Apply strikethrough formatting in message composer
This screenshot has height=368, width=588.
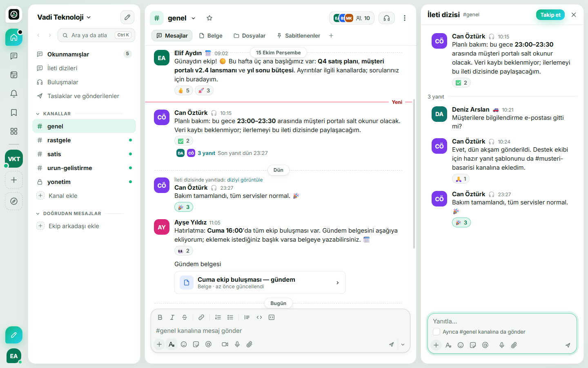click(185, 317)
